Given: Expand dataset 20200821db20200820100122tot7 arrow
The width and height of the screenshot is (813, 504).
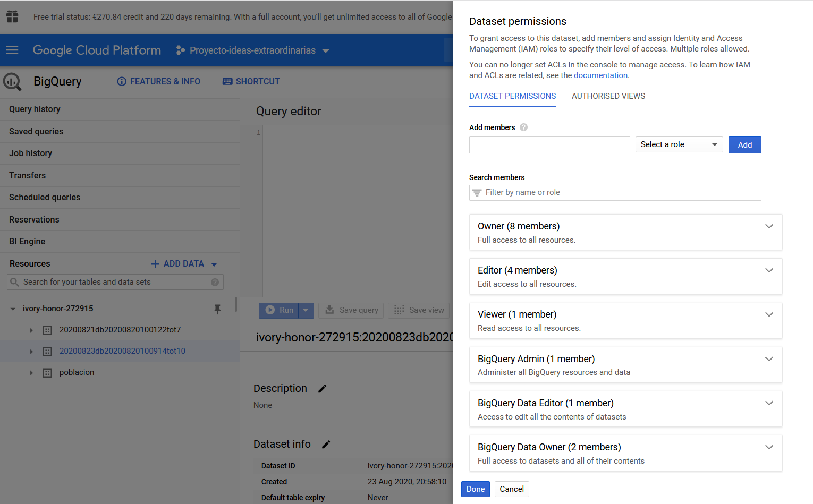Looking at the screenshot, I should click(x=31, y=330).
